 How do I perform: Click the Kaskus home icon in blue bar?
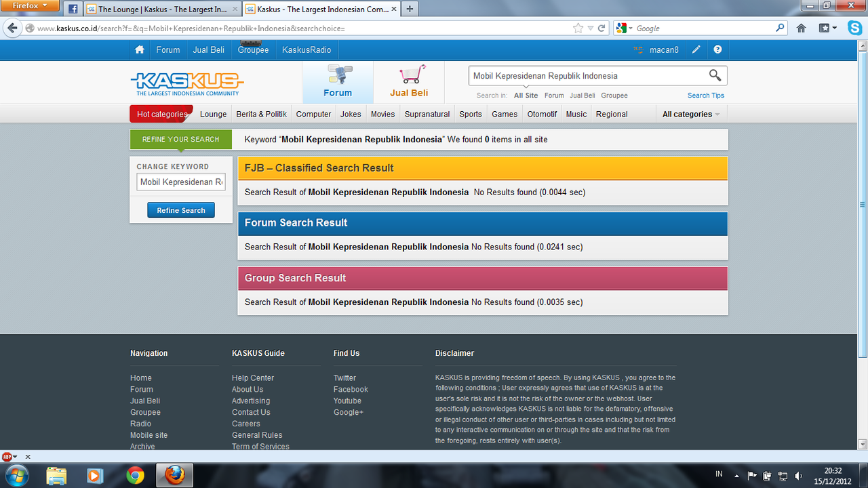tap(140, 49)
